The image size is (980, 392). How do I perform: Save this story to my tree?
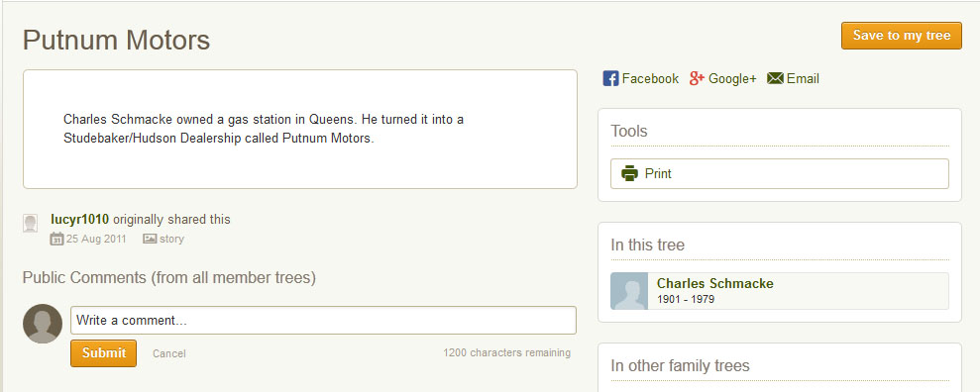902,36
